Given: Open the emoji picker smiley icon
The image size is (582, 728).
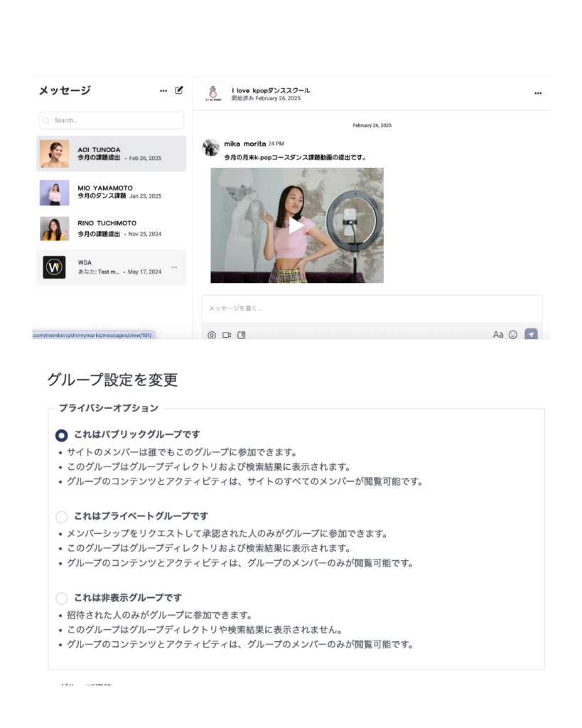Looking at the screenshot, I should click(x=513, y=335).
